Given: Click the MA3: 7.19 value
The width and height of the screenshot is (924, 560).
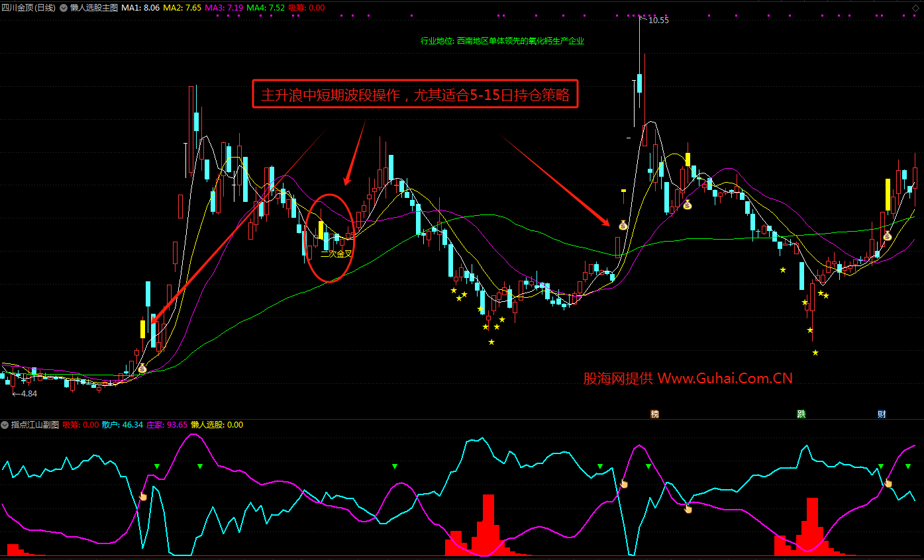Looking at the screenshot, I should click(x=225, y=8).
